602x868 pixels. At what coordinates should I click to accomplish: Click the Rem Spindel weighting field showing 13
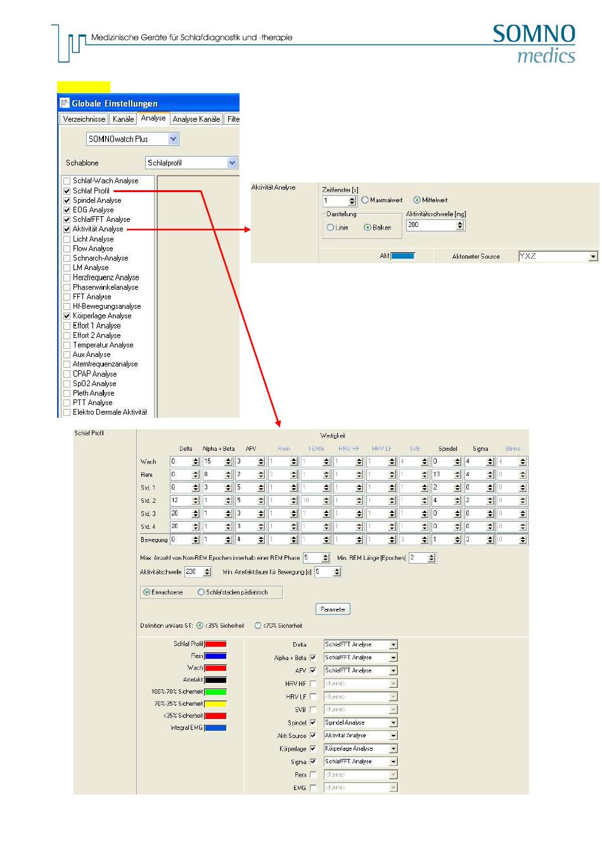(x=443, y=474)
